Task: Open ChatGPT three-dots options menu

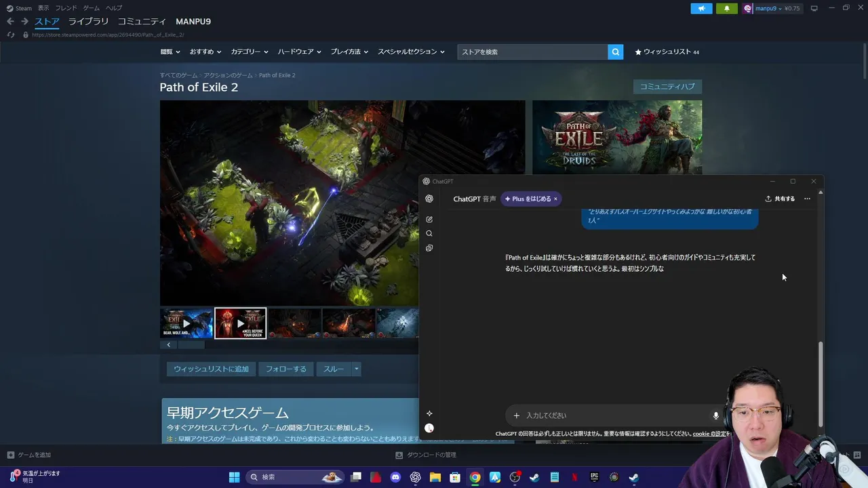Action: pyautogui.click(x=807, y=199)
